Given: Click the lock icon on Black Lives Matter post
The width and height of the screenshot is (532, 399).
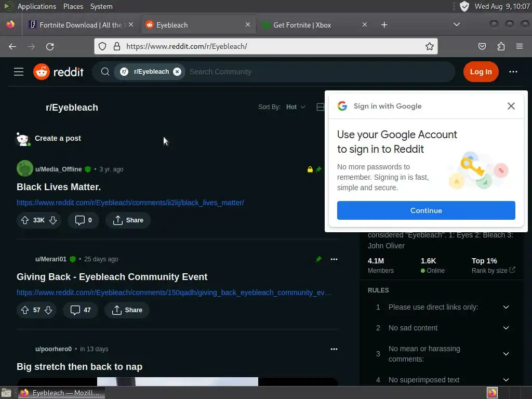Looking at the screenshot, I should click(310, 169).
